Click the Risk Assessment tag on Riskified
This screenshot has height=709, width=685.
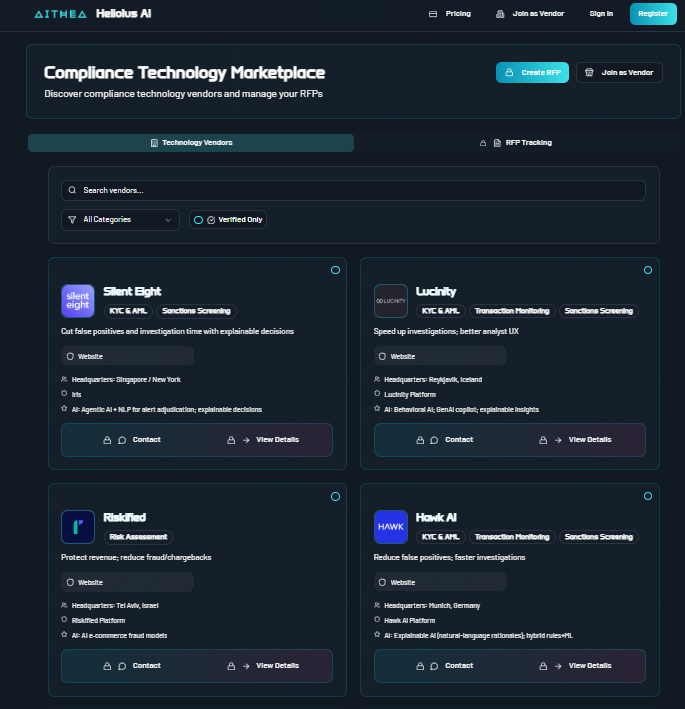pos(138,537)
